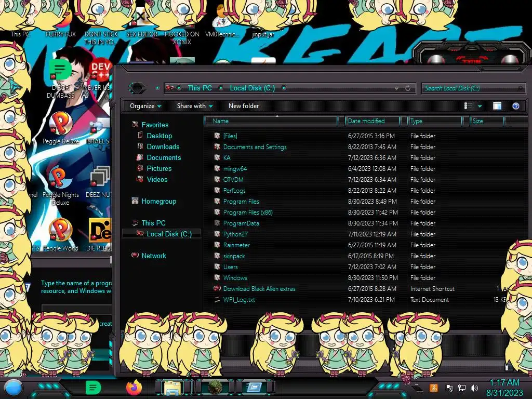The image size is (532, 399).
Task: Refresh the address bar location
Action: pos(408,88)
